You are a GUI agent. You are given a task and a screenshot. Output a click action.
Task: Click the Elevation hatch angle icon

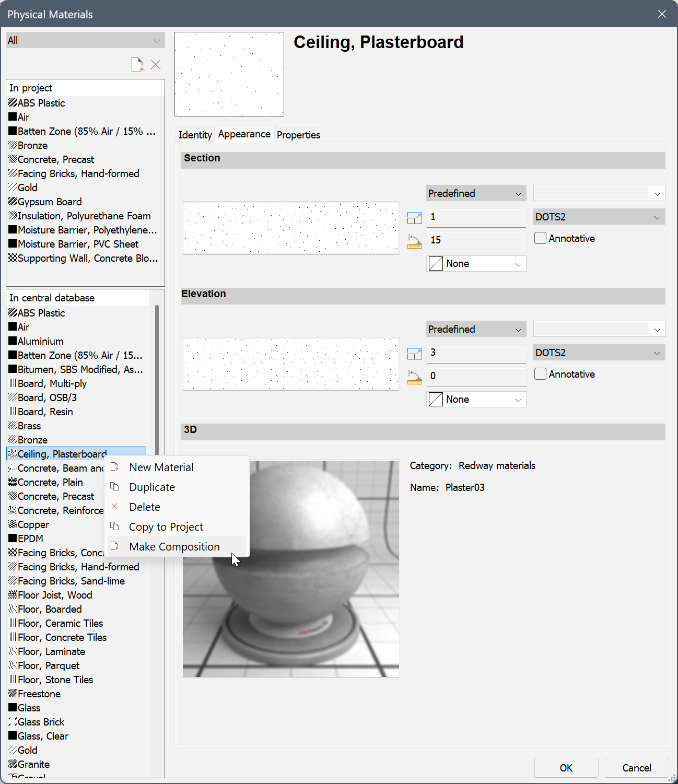[414, 377]
